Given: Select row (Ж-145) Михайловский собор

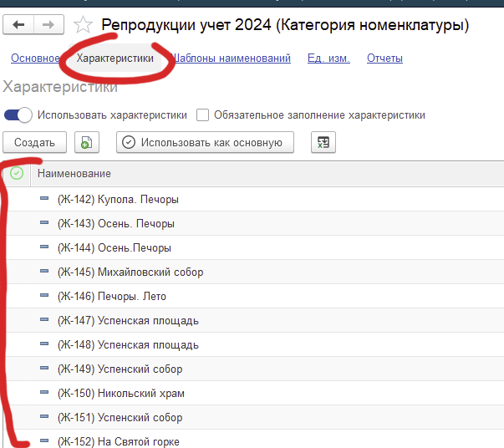Looking at the screenshot, I should point(130,272).
